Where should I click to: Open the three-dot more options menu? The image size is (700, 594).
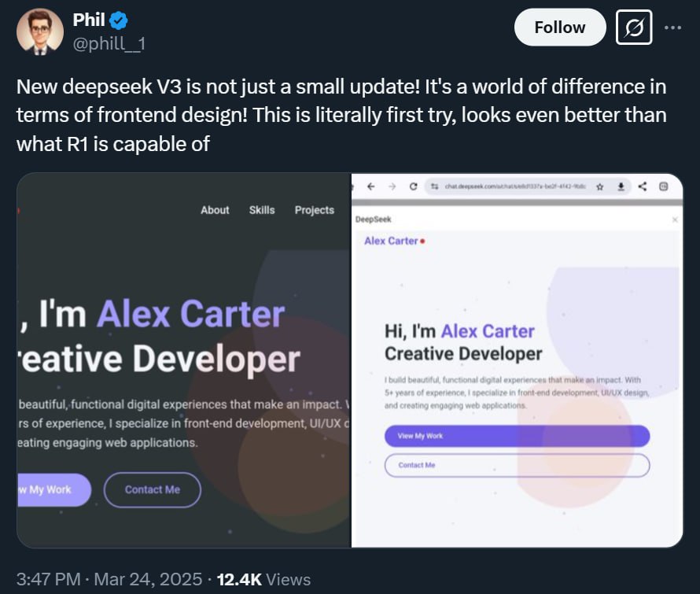click(x=673, y=28)
